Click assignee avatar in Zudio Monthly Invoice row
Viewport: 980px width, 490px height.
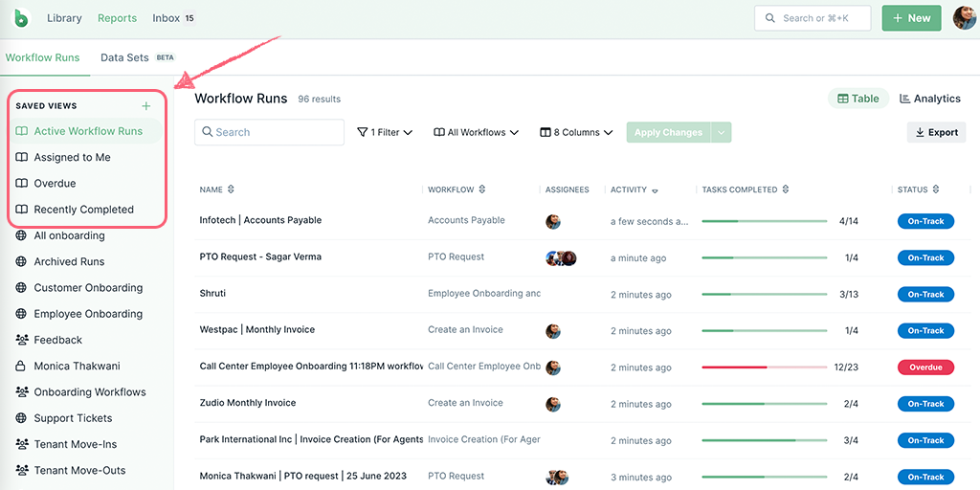(552, 405)
